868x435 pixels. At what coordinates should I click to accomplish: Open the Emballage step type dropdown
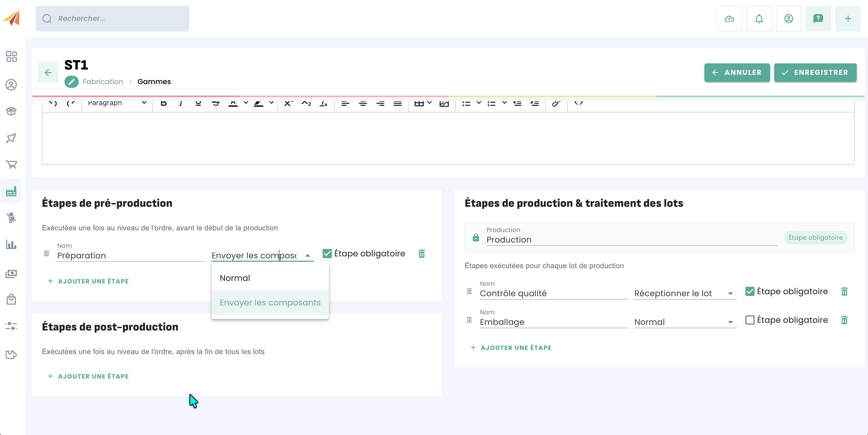pyautogui.click(x=684, y=322)
